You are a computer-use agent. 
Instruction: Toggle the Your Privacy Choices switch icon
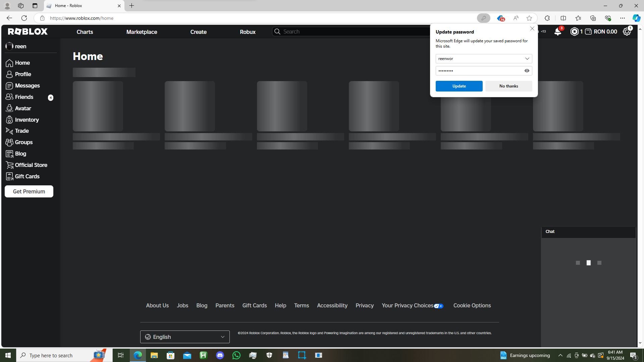pyautogui.click(x=439, y=306)
